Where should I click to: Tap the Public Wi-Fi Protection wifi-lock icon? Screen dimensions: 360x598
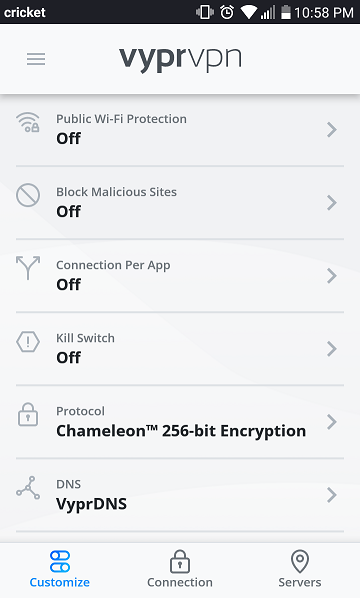point(28,122)
